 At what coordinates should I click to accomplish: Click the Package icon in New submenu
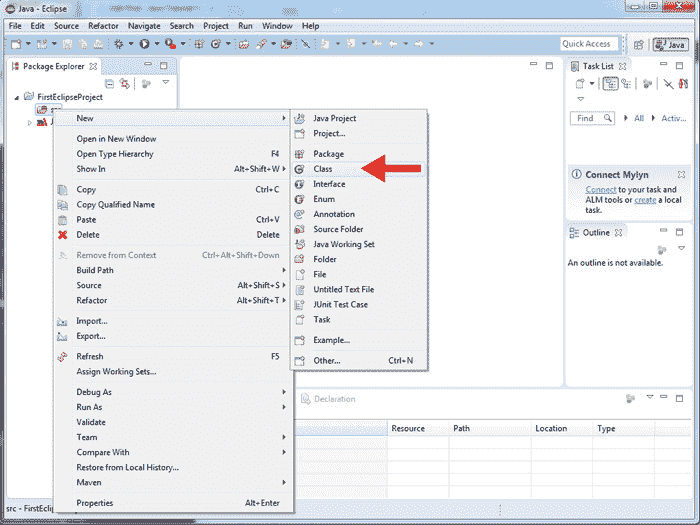click(300, 154)
